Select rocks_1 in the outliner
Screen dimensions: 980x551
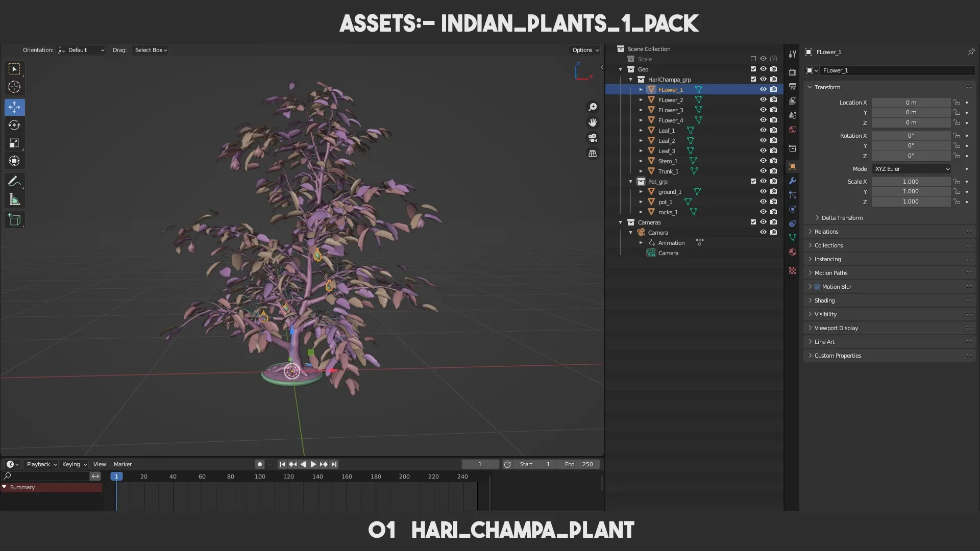coord(668,212)
